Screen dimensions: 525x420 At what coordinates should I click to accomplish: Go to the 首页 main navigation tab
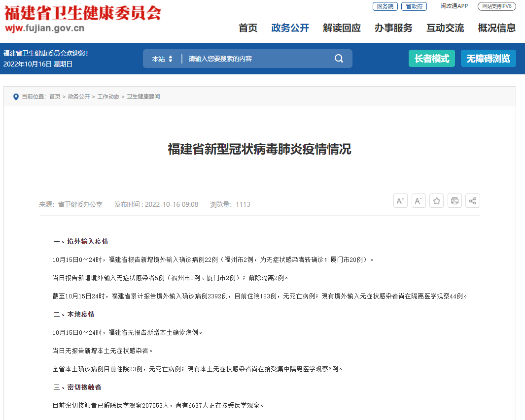coord(248,28)
